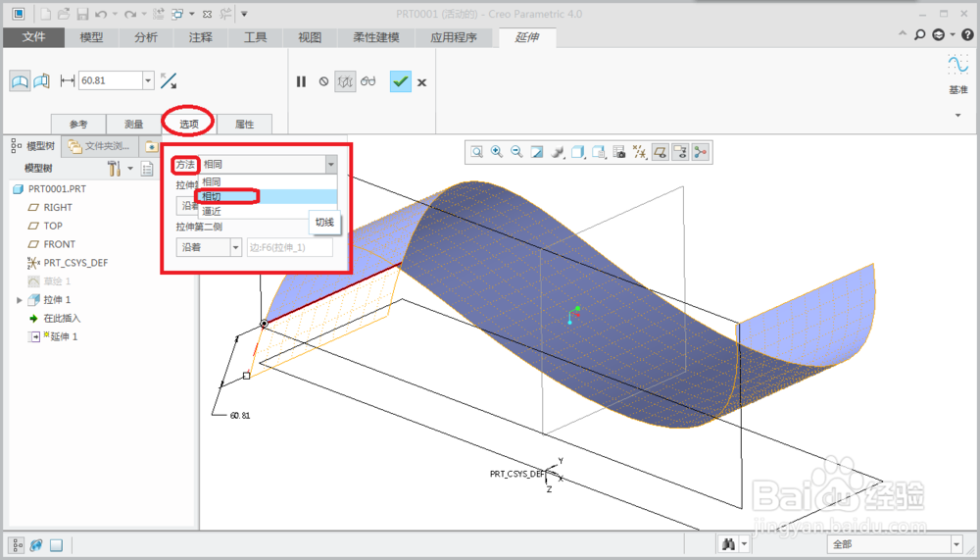Switch to 模型 ribbon tab

coord(91,37)
